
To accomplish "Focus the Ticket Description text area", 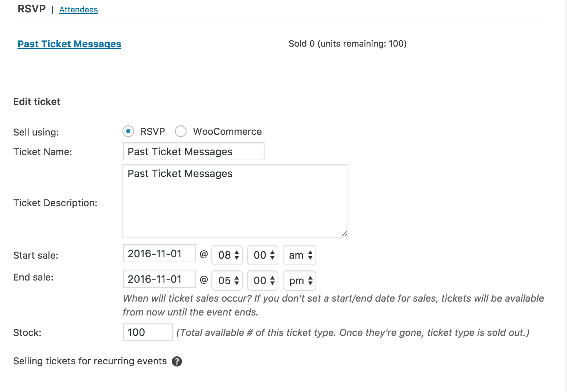I will click(x=235, y=201).
